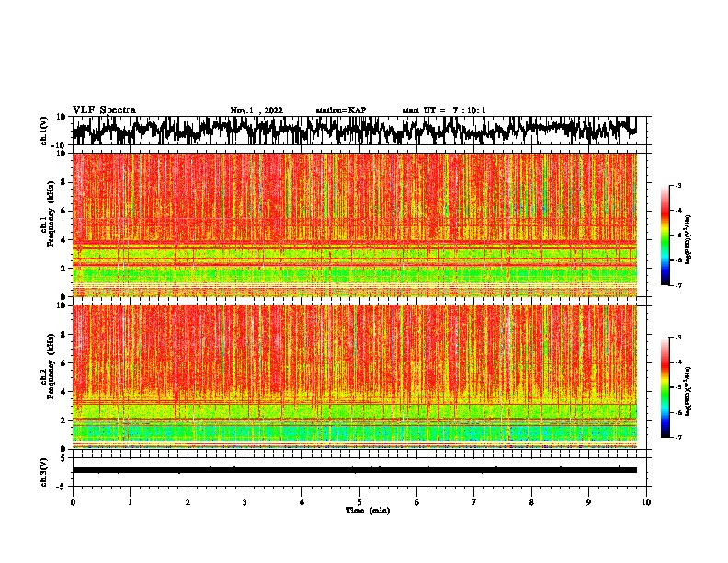Click the "-3" label on ch.1 color scale
This screenshot has width=728, height=563.
pos(678,185)
